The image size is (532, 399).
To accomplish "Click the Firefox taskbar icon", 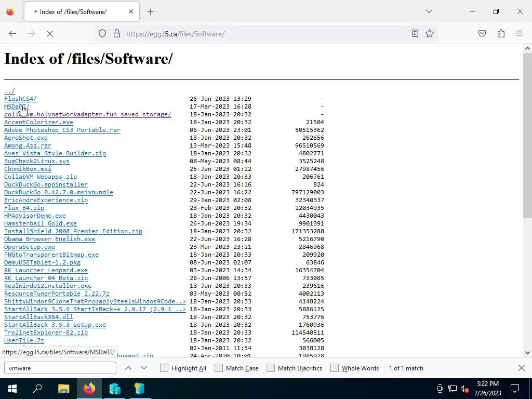I will point(89,389).
